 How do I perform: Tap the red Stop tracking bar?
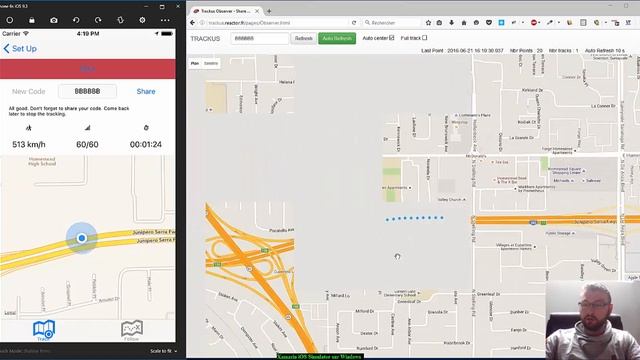click(88, 69)
